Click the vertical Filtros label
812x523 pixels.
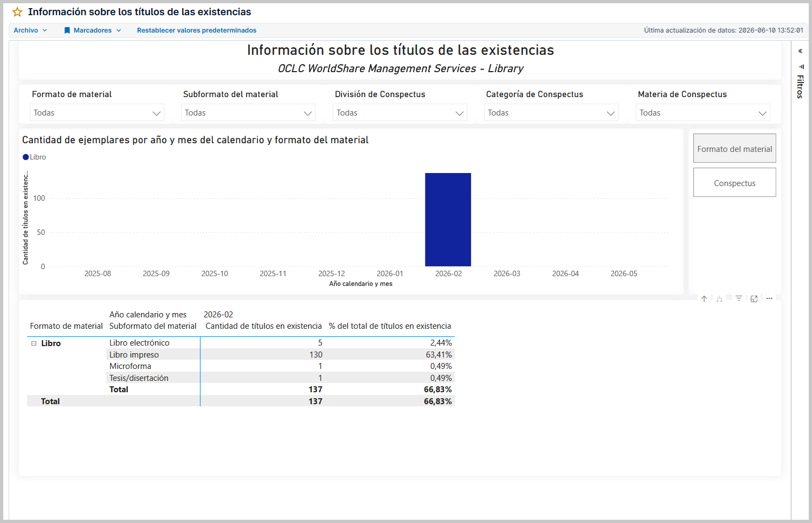(x=800, y=87)
